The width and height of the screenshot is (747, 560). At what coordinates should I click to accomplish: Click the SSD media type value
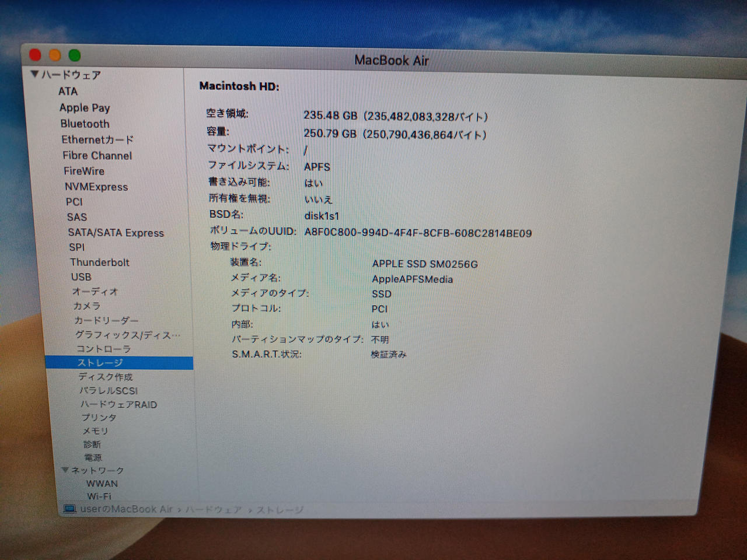coord(382,294)
